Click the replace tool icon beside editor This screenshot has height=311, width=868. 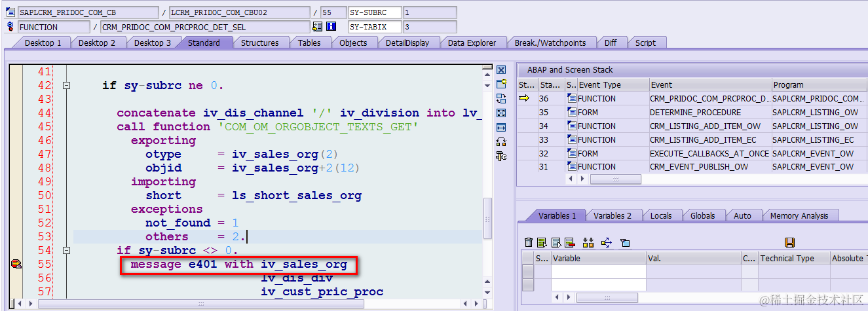[x=501, y=98]
